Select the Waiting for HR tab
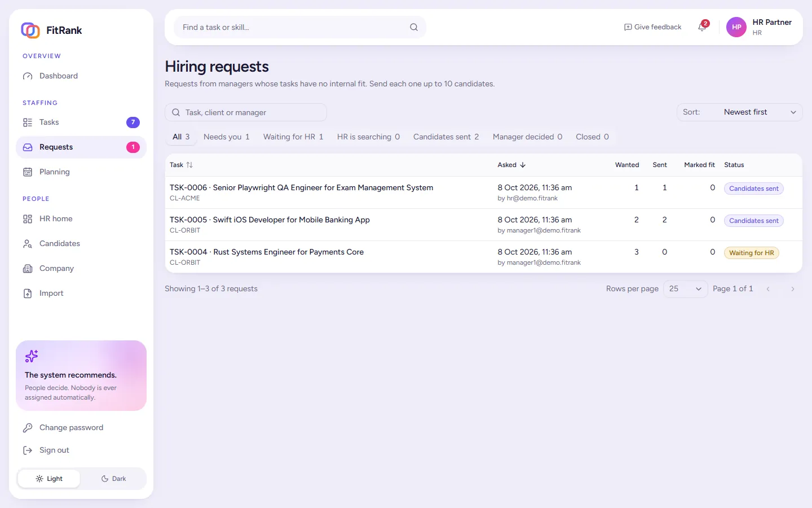 pyautogui.click(x=293, y=137)
